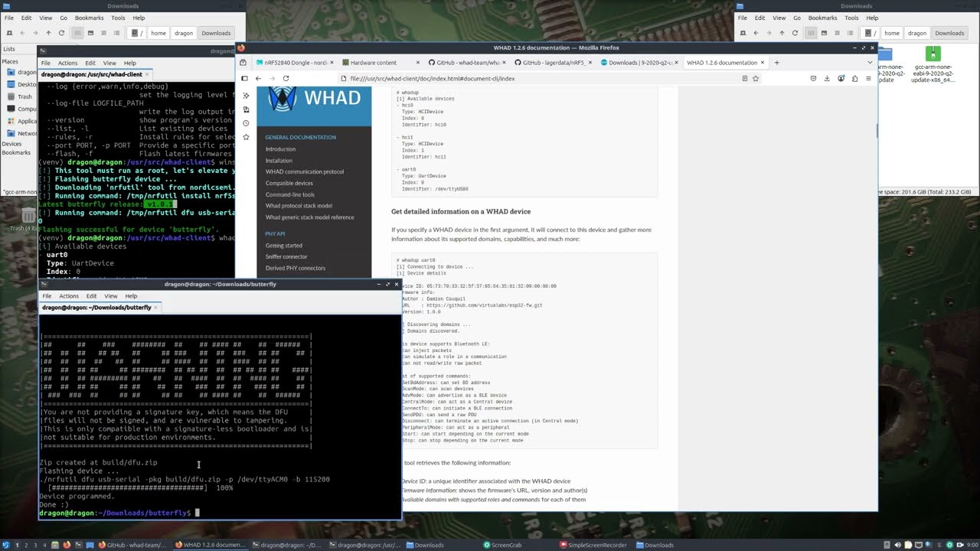List all Firefox tabs dropdown arrow
Screen dimensions: 980x551
click(870, 63)
